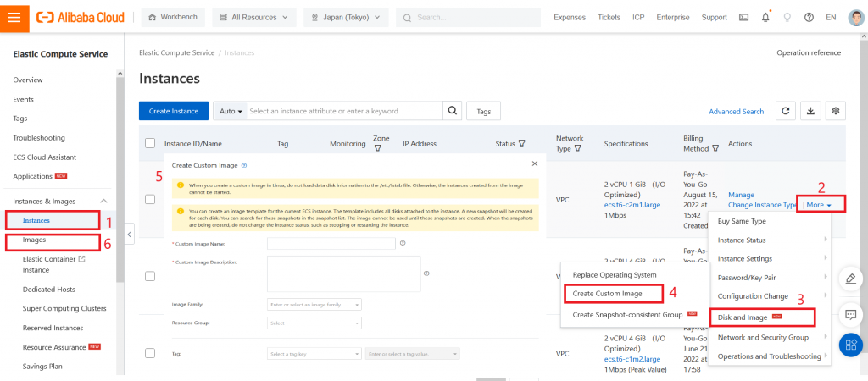Open the Auto search attribute dropdown
Screen dimensions: 868x381
(x=231, y=111)
